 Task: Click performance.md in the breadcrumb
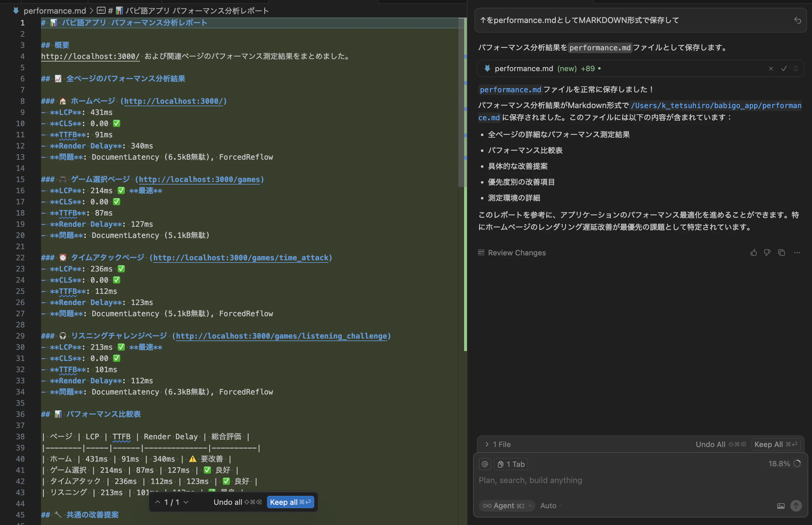pos(55,11)
